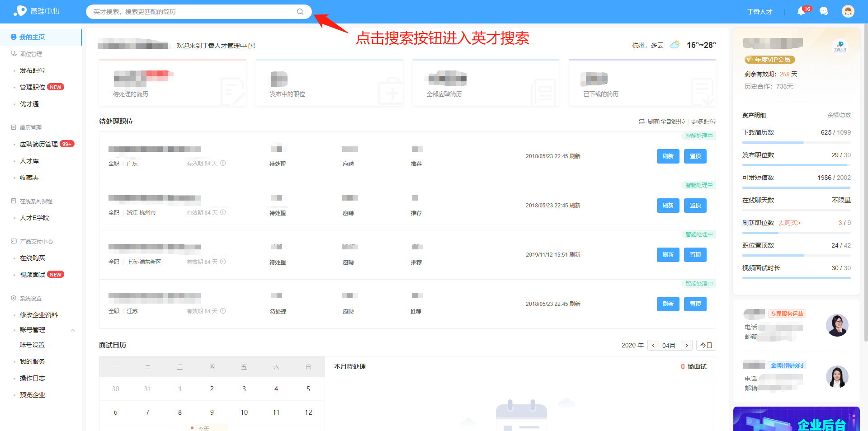Click 刷新 button for the 江苏 job

click(x=668, y=304)
